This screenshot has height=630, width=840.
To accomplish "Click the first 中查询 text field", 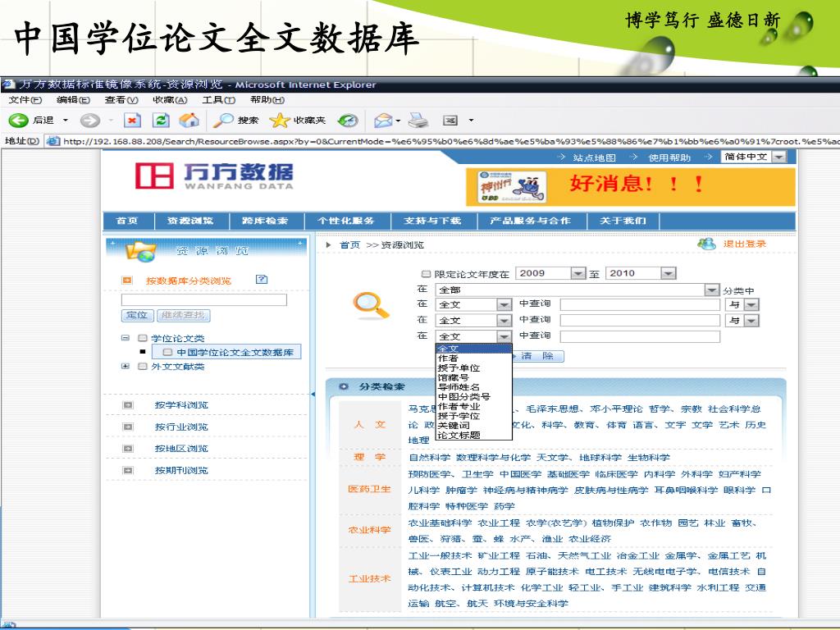I will [640, 305].
